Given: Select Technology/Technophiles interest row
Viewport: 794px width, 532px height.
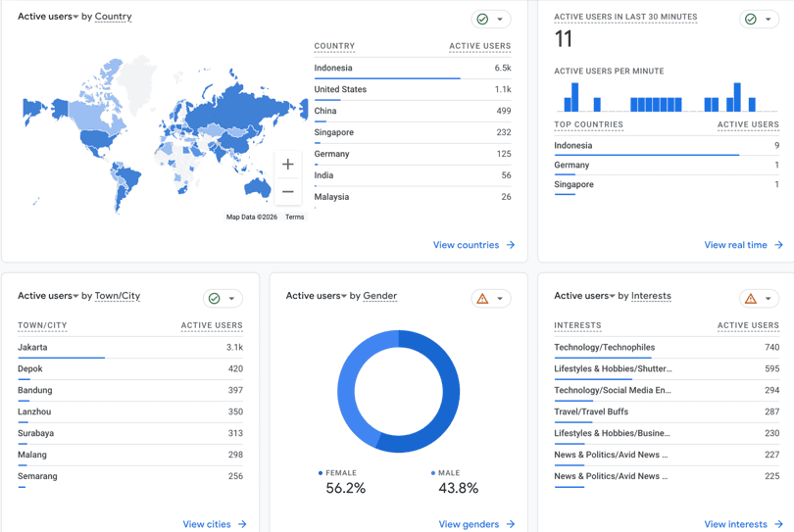Looking at the screenshot, I should (x=667, y=348).
